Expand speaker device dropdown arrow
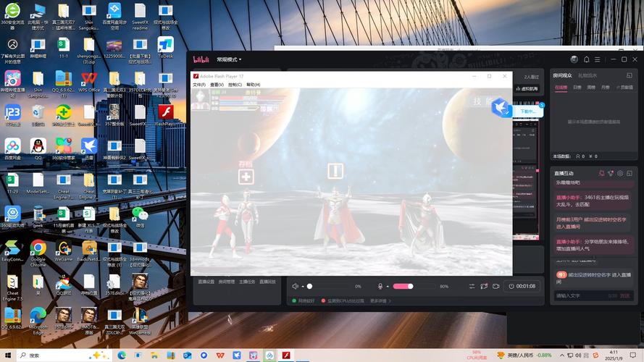Image resolution: width=644 pixels, height=362 pixels. [303, 287]
